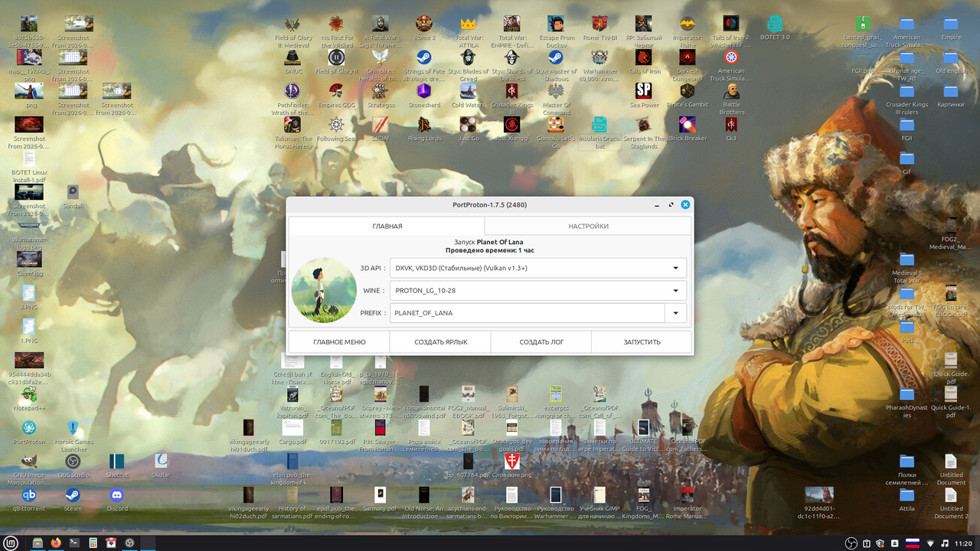This screenshot has width=980, height=551.
Task: Expand the PREFIX dropdown arrow
Action: pyautogui.click(x=676, y=313)
